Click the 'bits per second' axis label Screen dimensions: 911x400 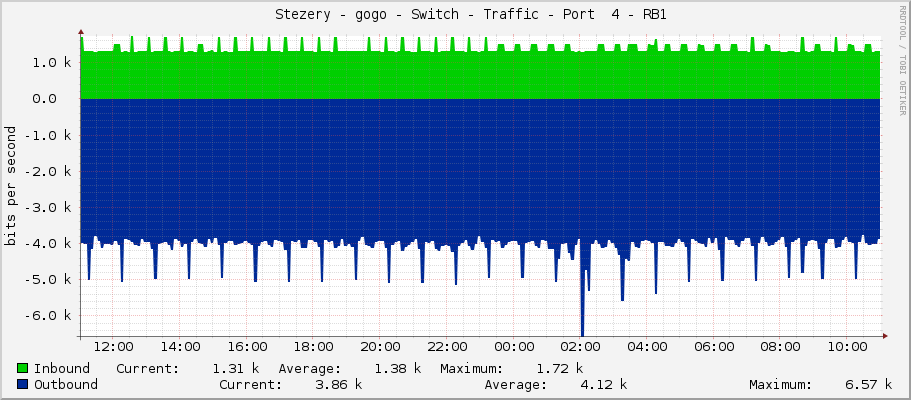[x=10, y=186]
